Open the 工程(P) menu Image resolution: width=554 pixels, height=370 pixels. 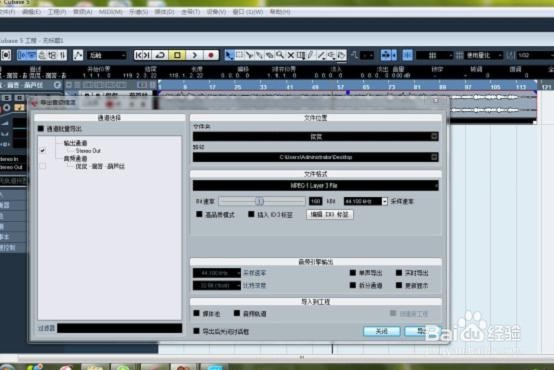(x=57, y=12)
